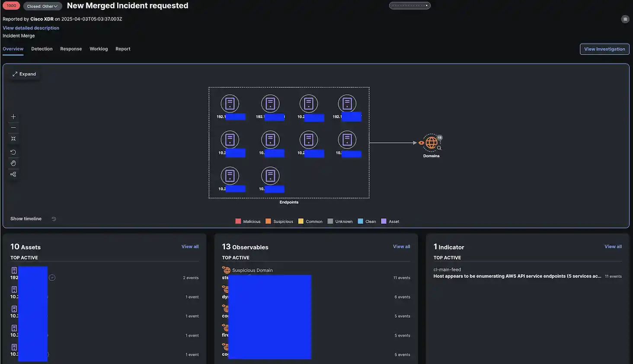Open the AWS API enumeration indicator entry
The width and height of the screenshot is (633, 364).
(x=517, y=276)
